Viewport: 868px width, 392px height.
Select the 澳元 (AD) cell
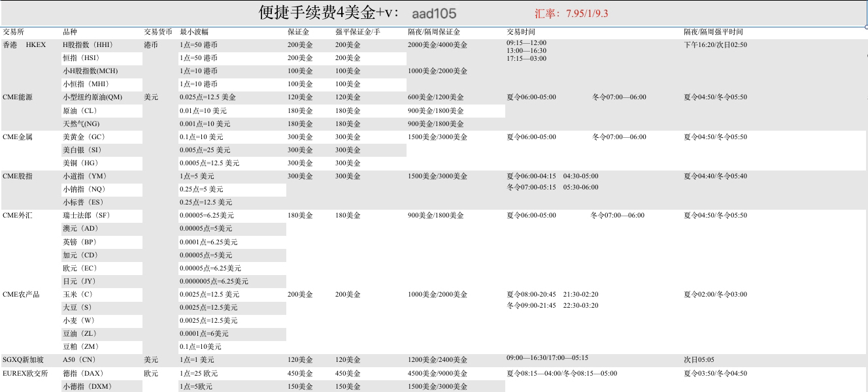(80, 229)
